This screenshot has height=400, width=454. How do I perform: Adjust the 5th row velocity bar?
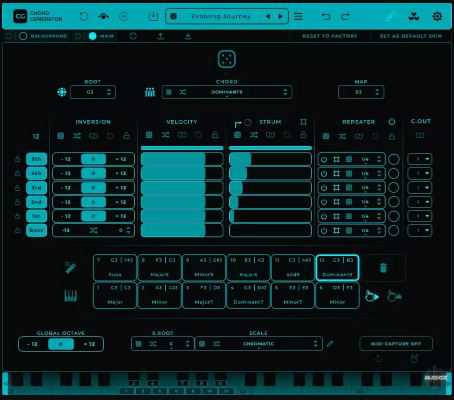click(182, 159)
